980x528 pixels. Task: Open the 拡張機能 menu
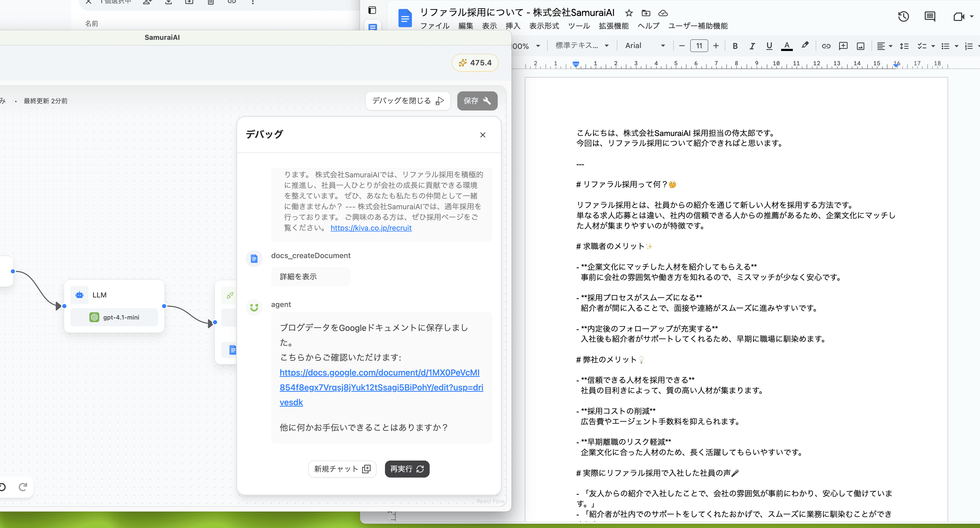[614, 26]
